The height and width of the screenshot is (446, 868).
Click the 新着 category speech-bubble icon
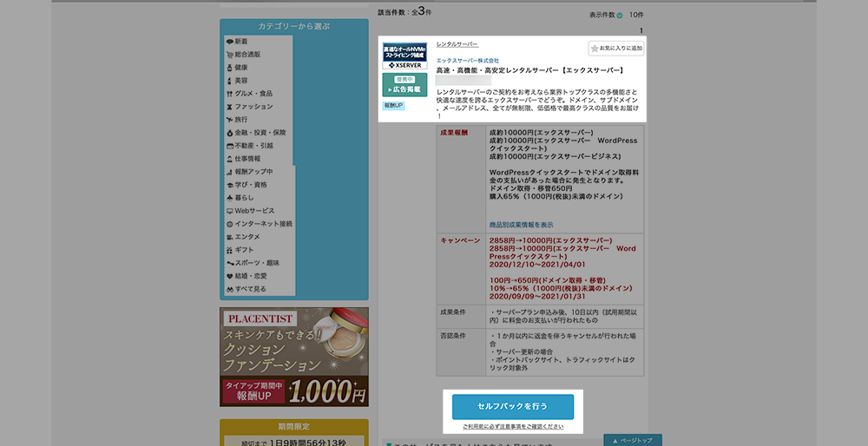coord(230,42)
